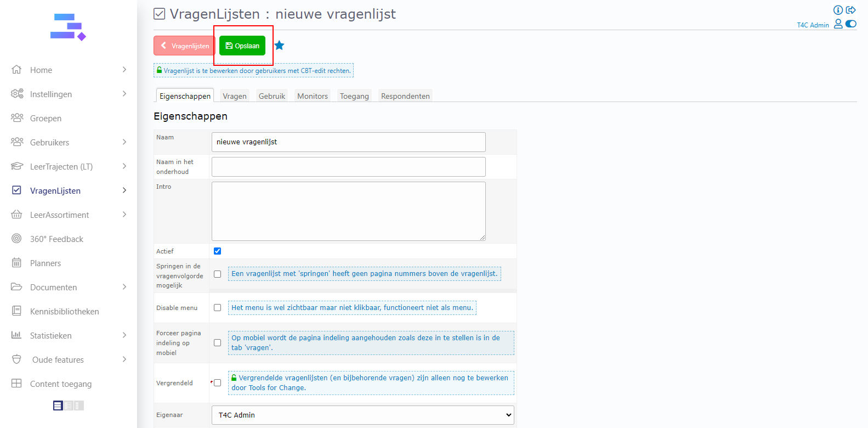Expand the Statistieken chevron
The height and width of the screenshot is (428, 868).
click(x=124, y=335)
